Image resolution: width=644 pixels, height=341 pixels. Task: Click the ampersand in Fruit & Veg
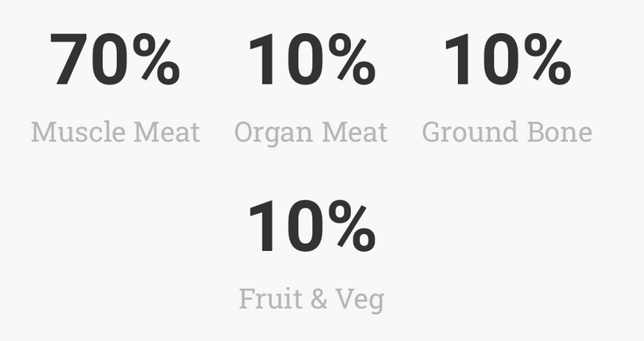[319, 298]
